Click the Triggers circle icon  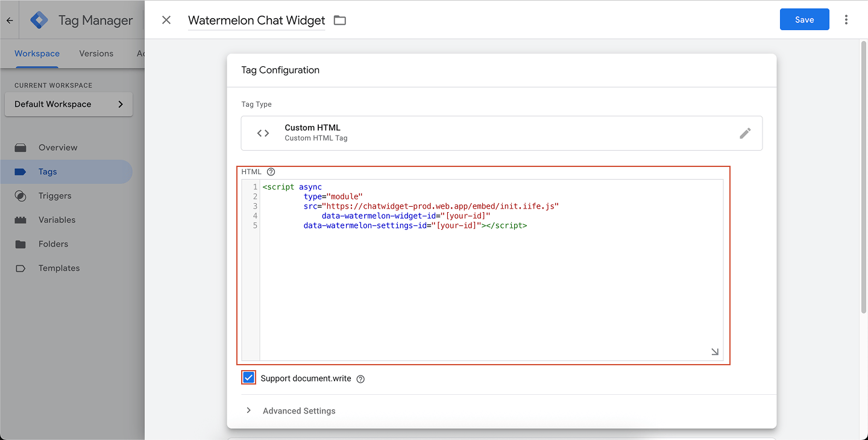[x=20, y=196]
